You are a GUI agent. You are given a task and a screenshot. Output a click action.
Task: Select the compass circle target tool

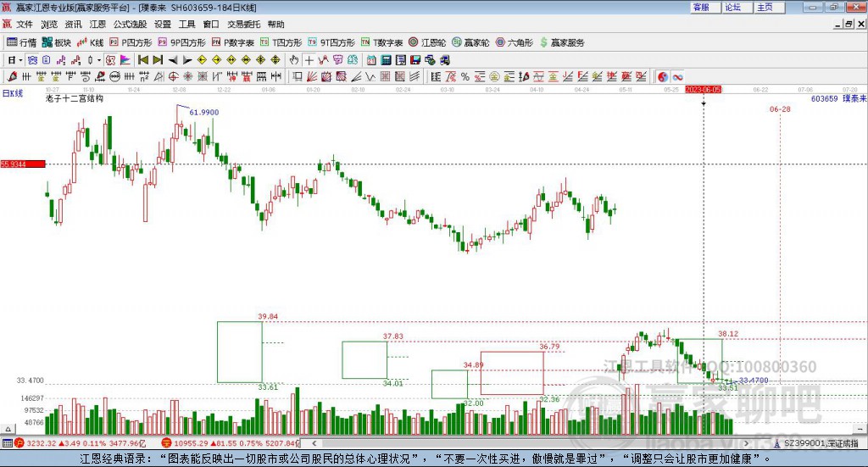(x=173, y=77)
